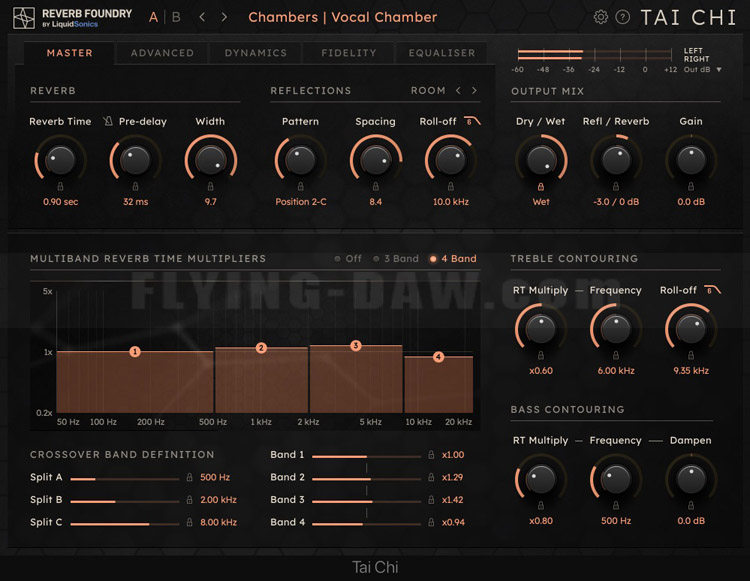The height and width of the screenshot is (581, 750).
Task: Open the settings gear icon
Action: (x=600, y=17)
